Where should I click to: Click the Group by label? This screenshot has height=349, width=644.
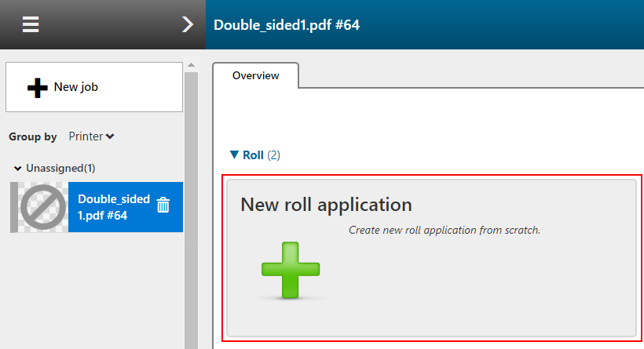pos(33,136)
